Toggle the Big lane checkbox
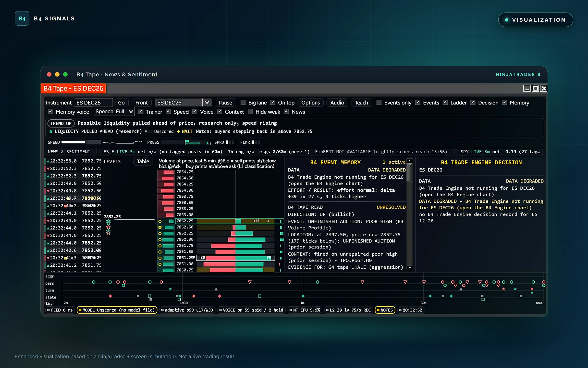Screen dimensions: 588x368 pyautogui.click(x=243, y=102)
